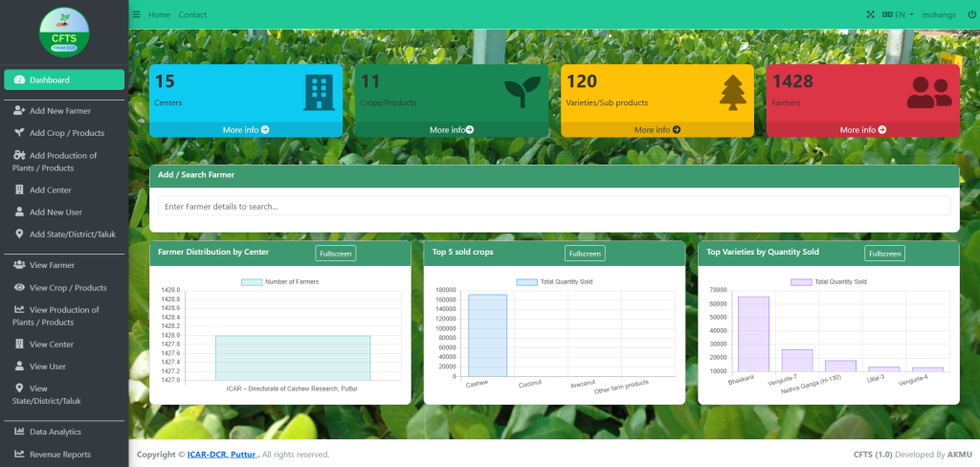This screenshot has width=980, height=467.
Task: Toggle Total Quantity Sold legend in crops chart
Action: [554, 282]
